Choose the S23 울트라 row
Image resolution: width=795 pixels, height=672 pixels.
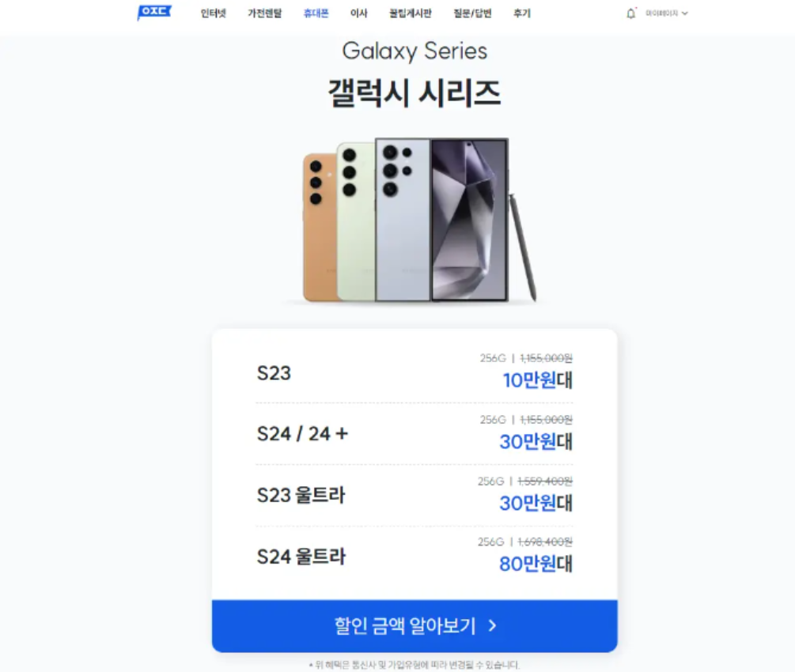415,495
